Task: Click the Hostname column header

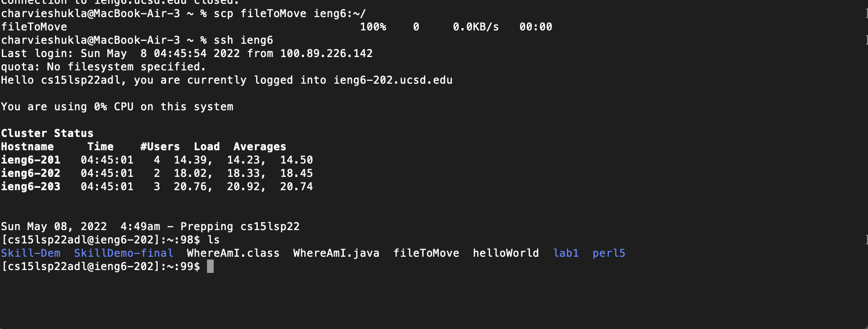Action: pyautogui.click(x=27, y=146)
